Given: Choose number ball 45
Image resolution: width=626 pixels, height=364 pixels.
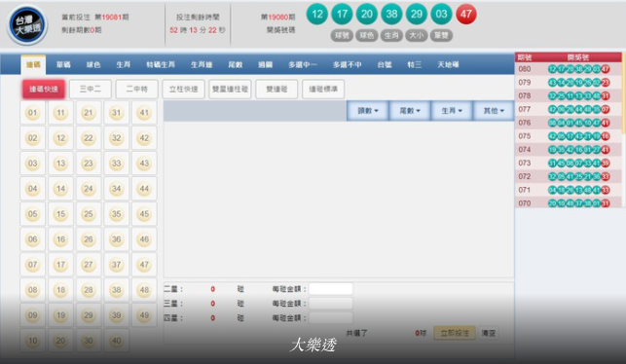Looking at the screenshot, I should point(144,214).
